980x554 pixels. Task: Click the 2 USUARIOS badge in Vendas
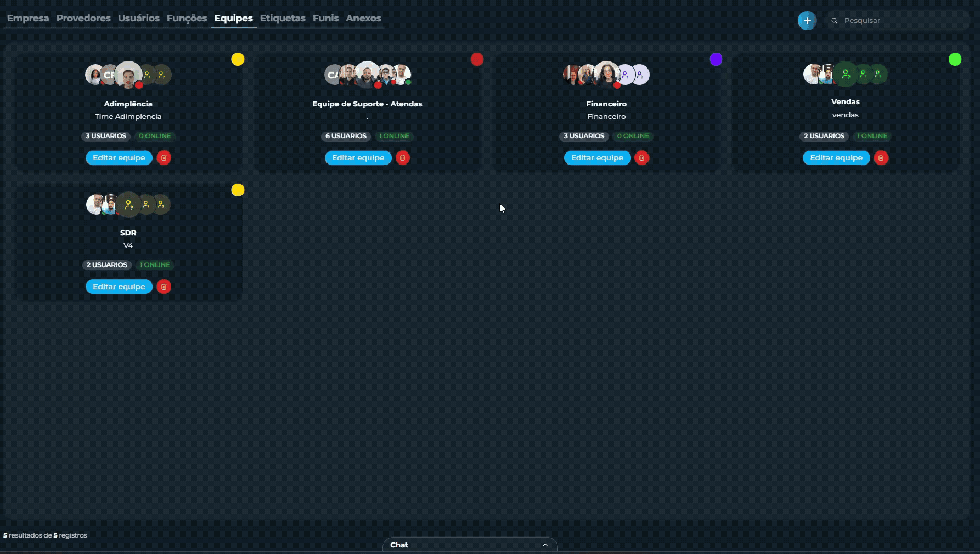[x=824, y=136]
